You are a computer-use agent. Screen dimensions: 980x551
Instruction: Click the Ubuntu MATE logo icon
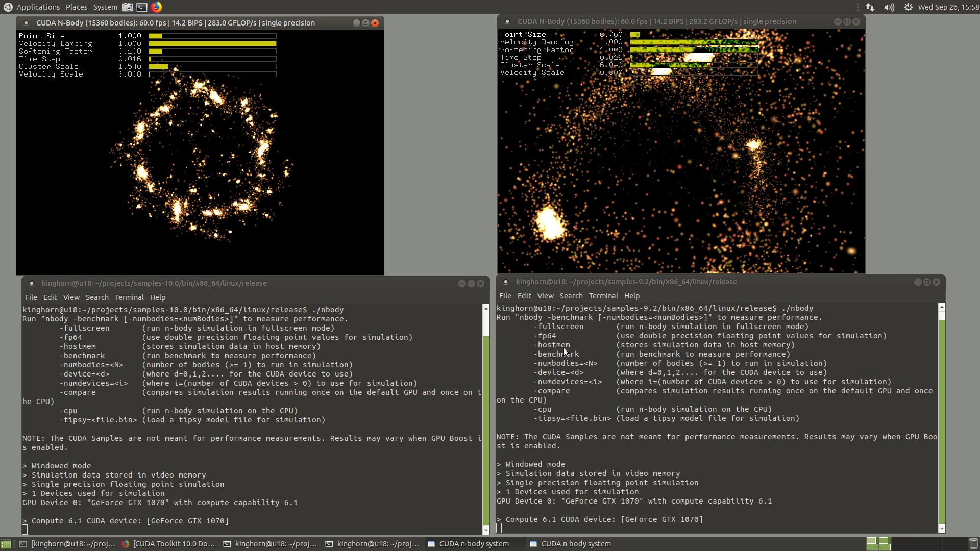click(8, 7)
